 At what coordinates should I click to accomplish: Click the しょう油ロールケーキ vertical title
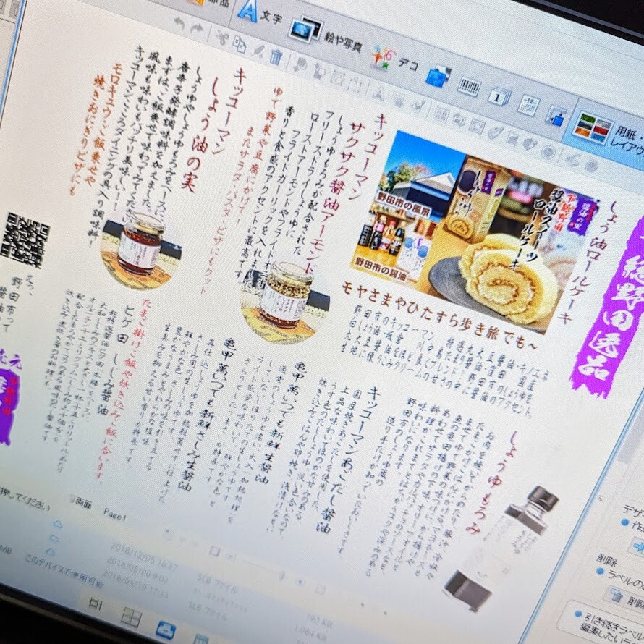click(x=587, y=262)
